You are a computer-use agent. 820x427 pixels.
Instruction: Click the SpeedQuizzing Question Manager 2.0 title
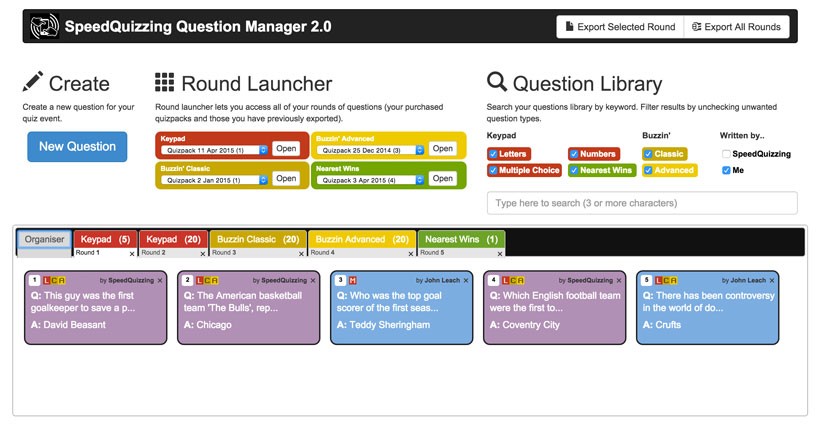[x=198, y=27]
